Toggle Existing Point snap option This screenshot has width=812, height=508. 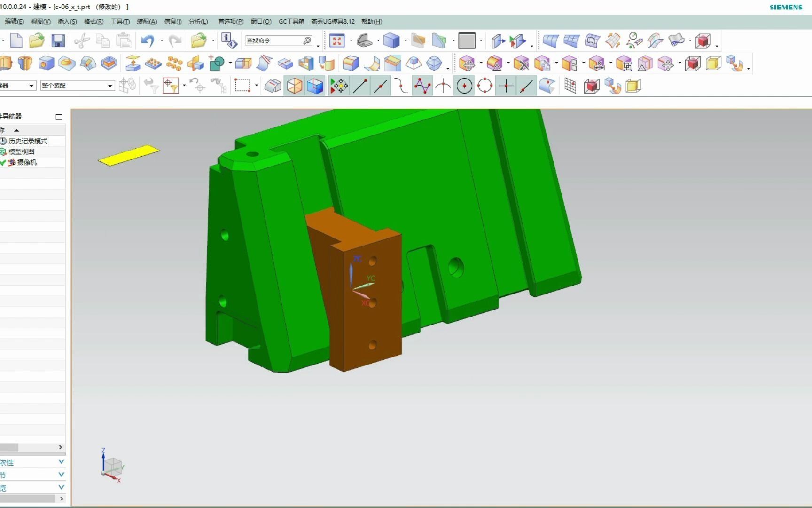coord(506,86)
